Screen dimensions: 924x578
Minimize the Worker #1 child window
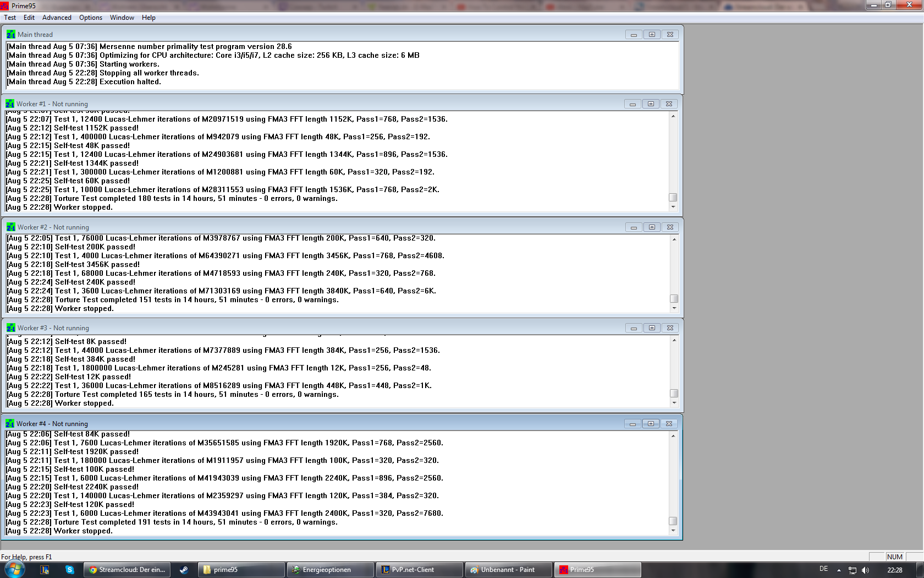(x=632, y=103)
